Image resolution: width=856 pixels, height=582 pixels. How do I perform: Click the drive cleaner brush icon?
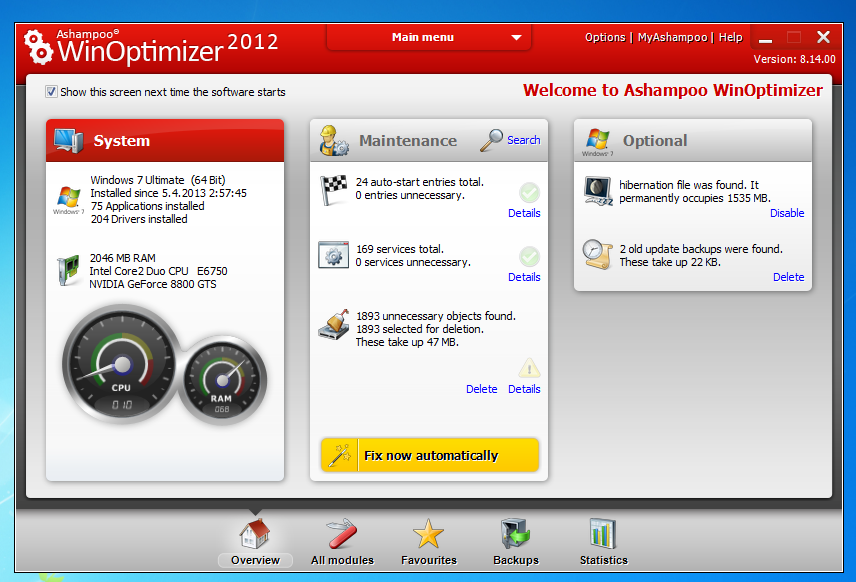coord(334,324)
